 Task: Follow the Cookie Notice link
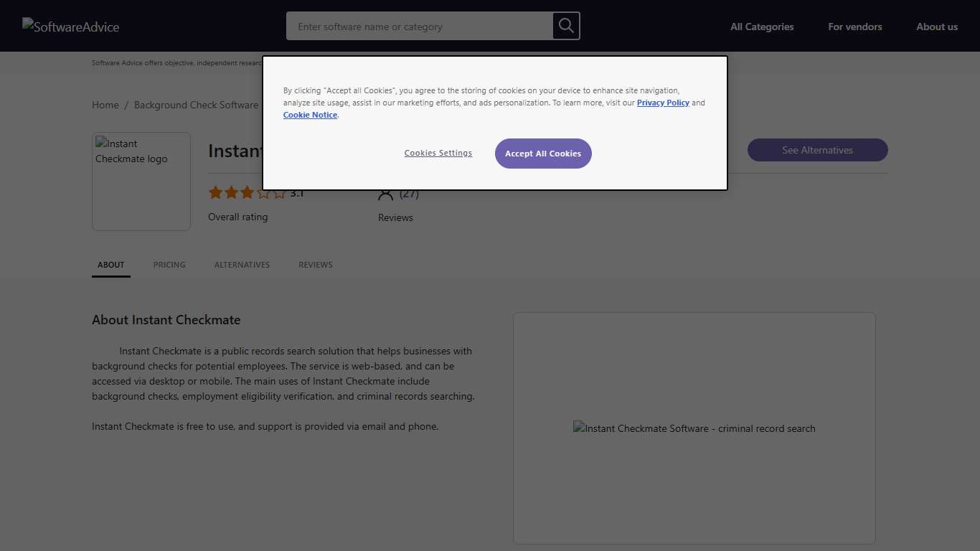pyautogui.click(x=309, y=115)
